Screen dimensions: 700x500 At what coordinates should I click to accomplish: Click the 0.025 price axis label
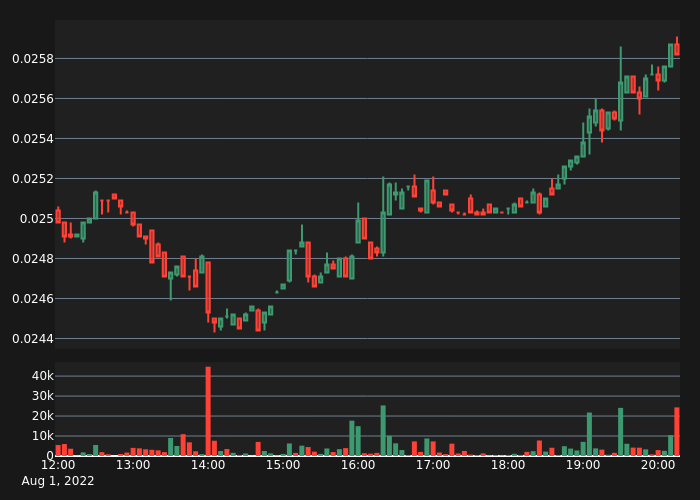(x=36, y=219)
